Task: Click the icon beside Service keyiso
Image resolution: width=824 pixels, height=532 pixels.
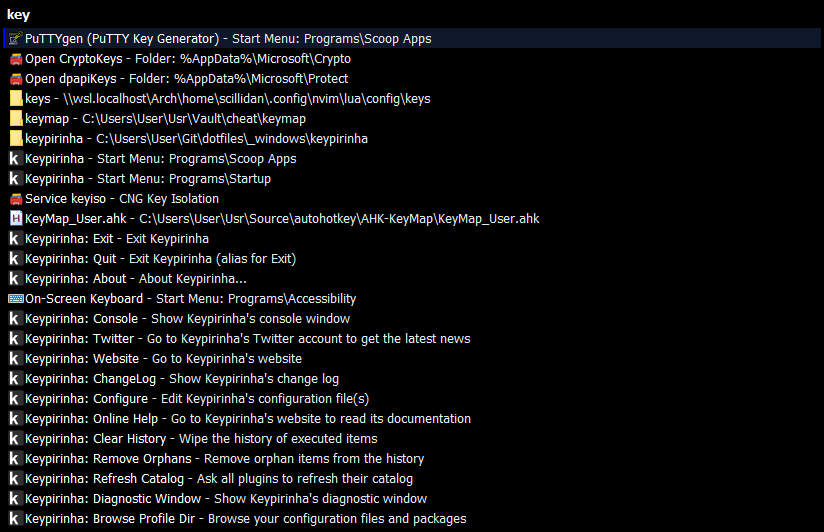Action: click(16, 198)
